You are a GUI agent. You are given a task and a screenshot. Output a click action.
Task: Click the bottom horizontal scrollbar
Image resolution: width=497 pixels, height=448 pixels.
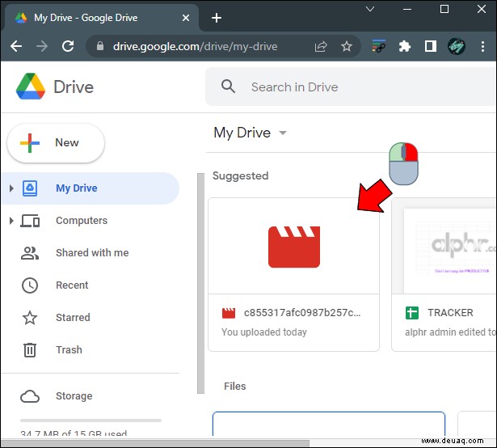point(155,443)
